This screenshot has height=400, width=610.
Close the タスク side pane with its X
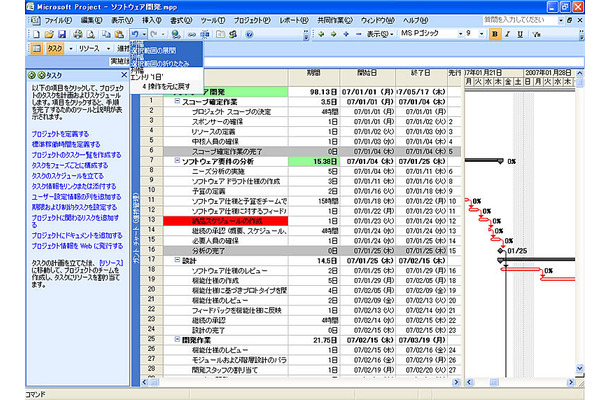124,75
